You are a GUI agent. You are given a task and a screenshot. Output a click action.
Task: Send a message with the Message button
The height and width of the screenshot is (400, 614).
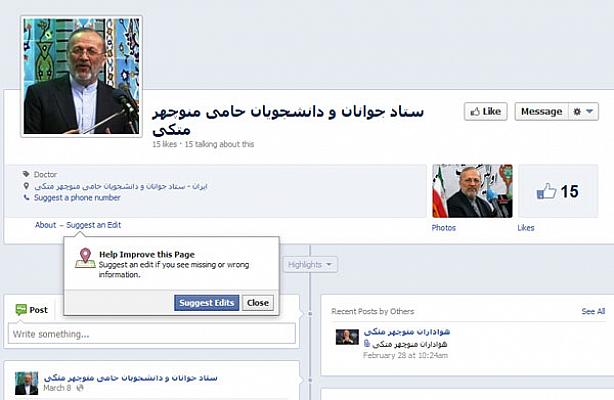tap(542, 112)
